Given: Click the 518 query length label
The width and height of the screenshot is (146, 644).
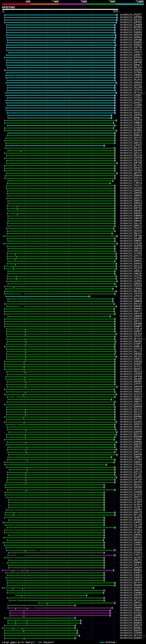Looking at the screenshot, I should pos(115,11).
